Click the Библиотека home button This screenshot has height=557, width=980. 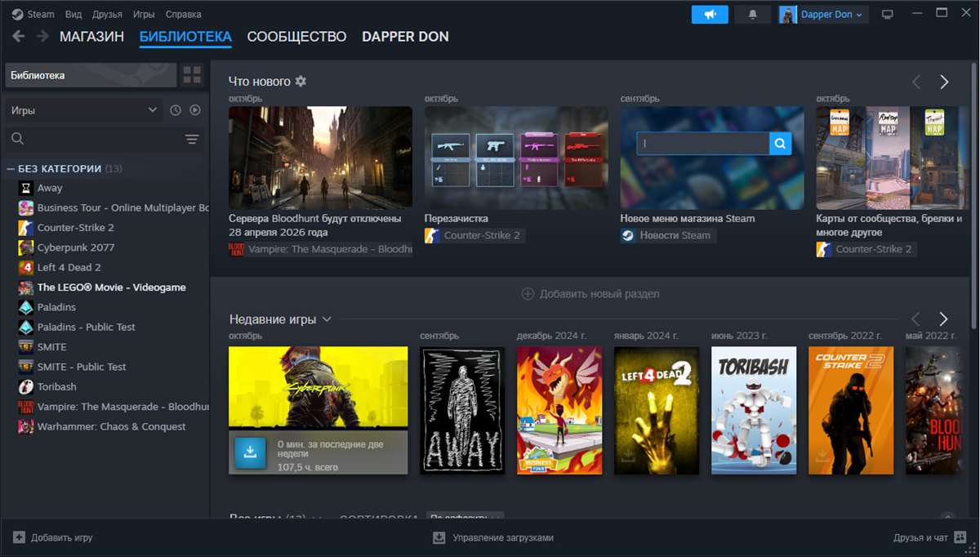(x=91, y=75)
